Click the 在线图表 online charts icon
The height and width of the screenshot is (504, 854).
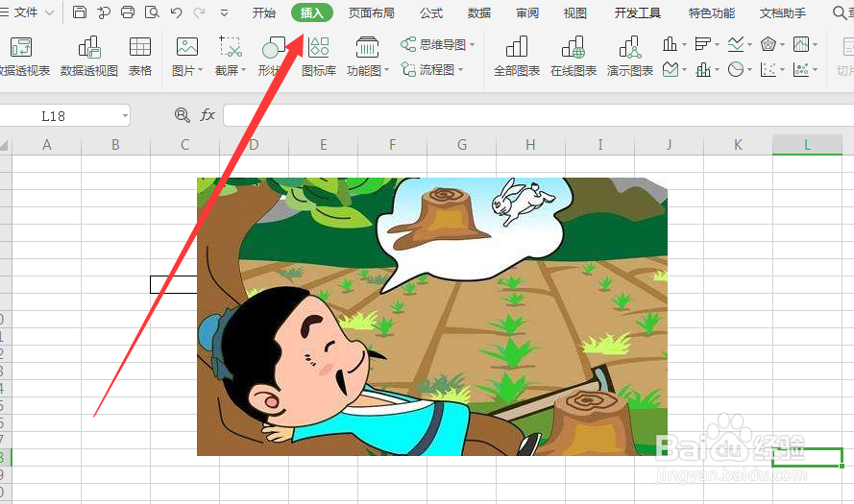click(573, 56)
